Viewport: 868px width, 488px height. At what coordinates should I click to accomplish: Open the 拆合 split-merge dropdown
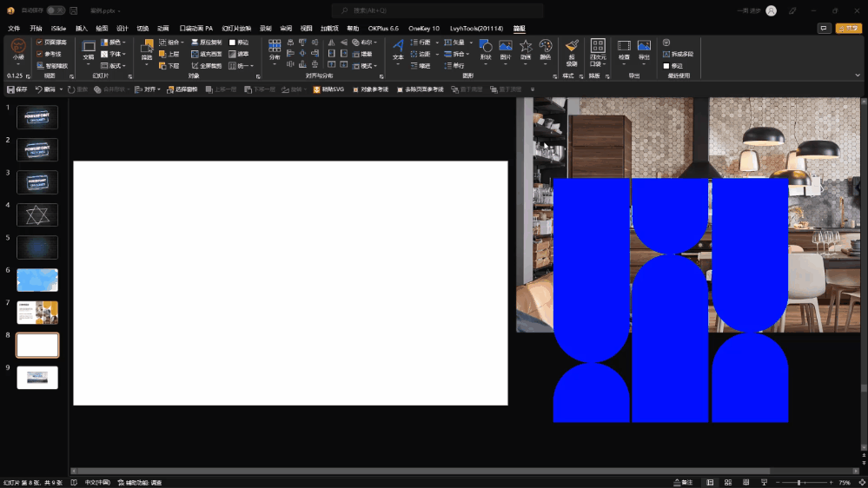point(457,54)
